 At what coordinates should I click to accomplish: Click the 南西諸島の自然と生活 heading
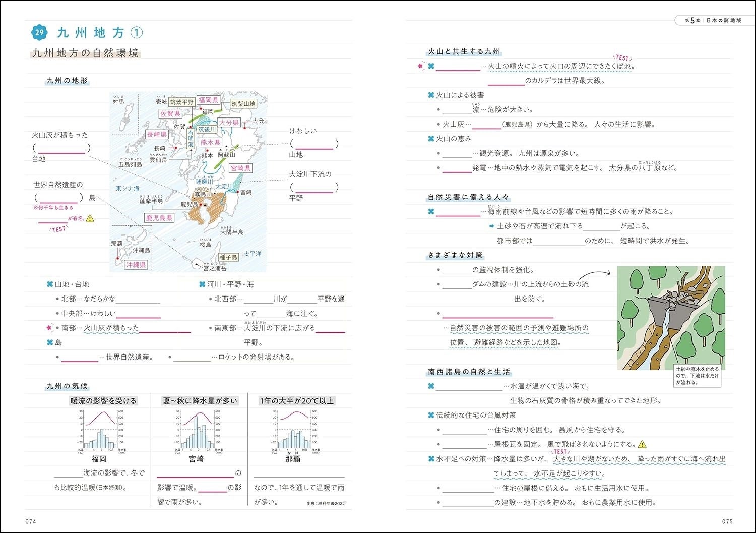tap(469, 372)
